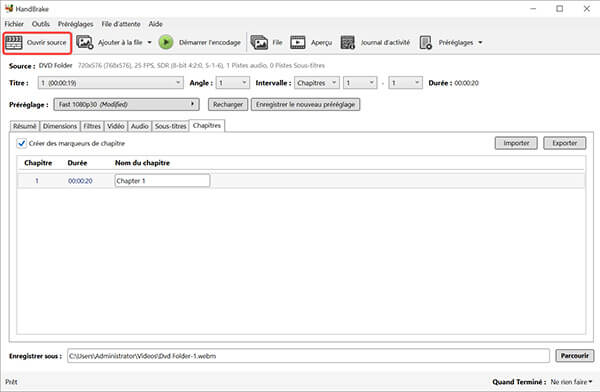Switch to the Résumé tab
600x392 pixels.
point(24,126)
